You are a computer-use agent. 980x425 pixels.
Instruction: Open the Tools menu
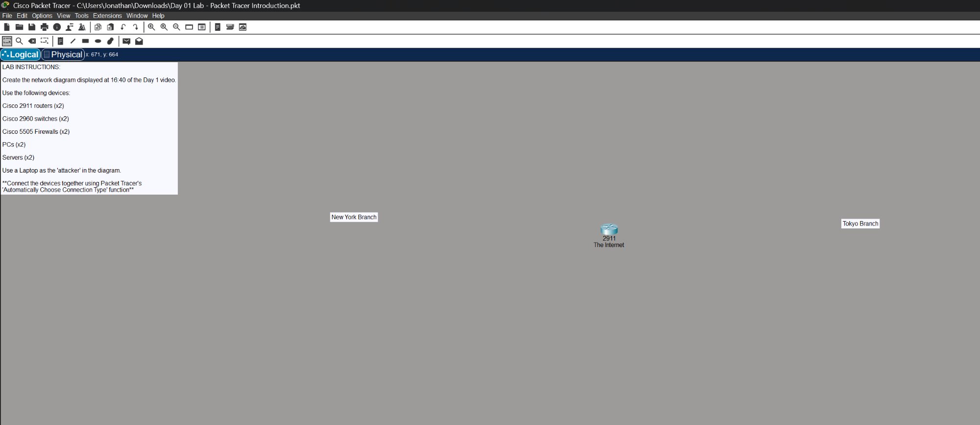point(82,16)
